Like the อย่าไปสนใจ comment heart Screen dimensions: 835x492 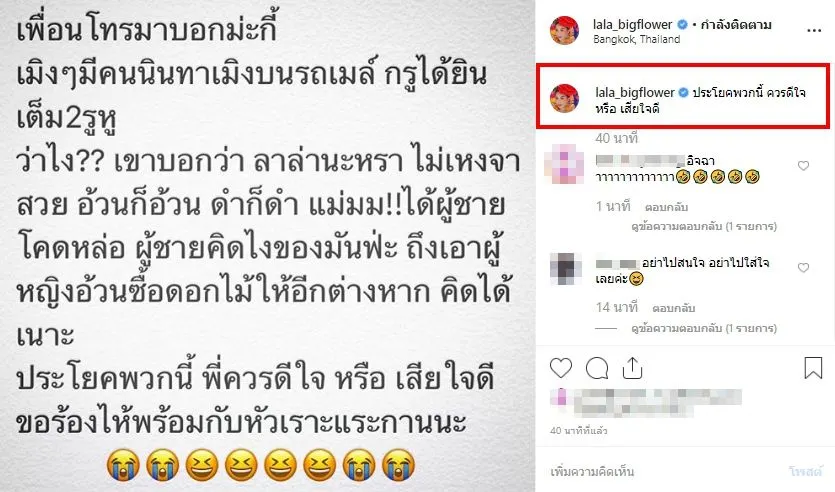click(x=804, y=267)
